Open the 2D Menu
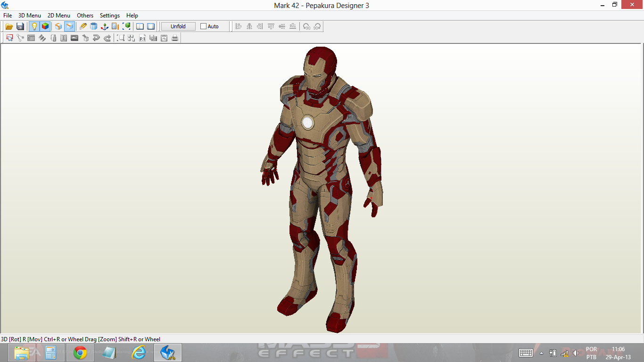 pyautogui.click(x=59, y=16)
